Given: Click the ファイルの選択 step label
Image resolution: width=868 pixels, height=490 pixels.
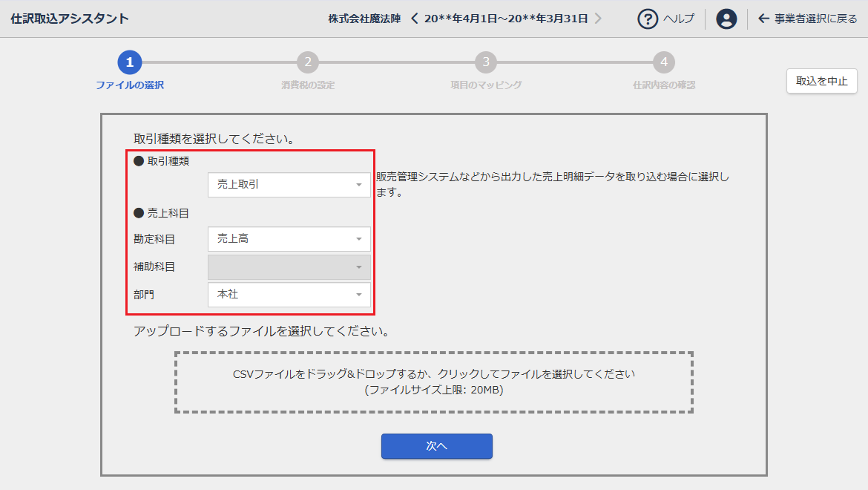Looking at the screenshot, I should pos(130,85).
